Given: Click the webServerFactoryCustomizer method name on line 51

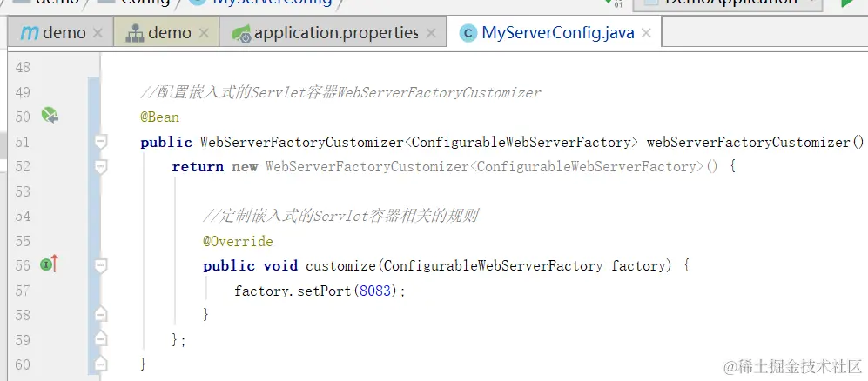Looking at the screenshot, I should 748,142.
